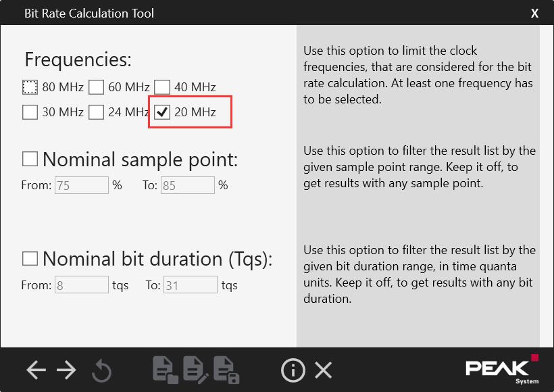
Task: Click the circular reset arrow icon
Action: 102,371
